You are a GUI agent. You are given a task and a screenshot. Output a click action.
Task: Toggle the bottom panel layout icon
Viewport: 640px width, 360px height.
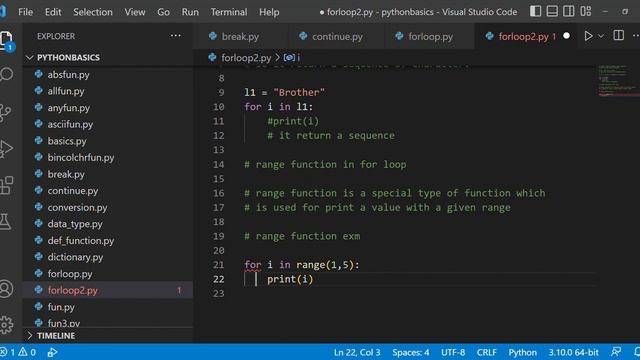point(552,11)
